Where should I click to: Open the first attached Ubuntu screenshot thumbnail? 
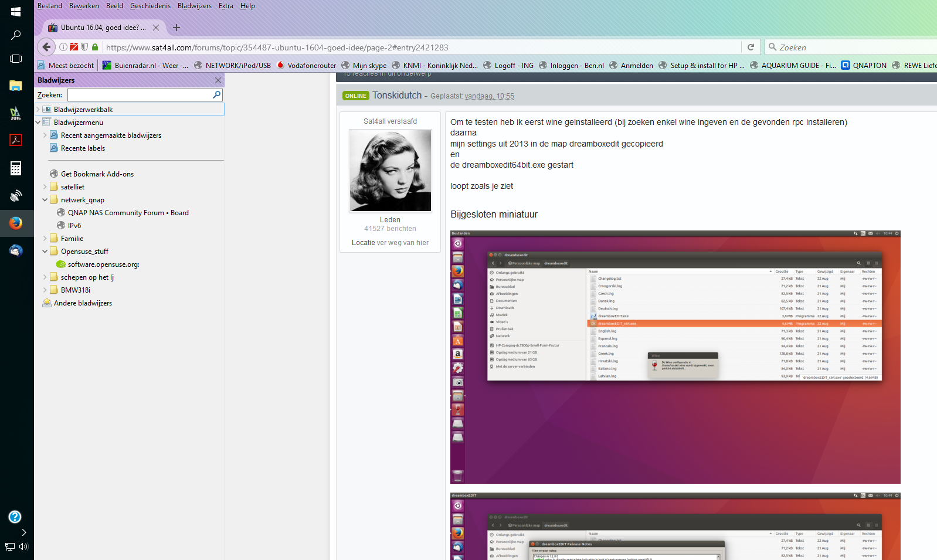tap(675, 357)
